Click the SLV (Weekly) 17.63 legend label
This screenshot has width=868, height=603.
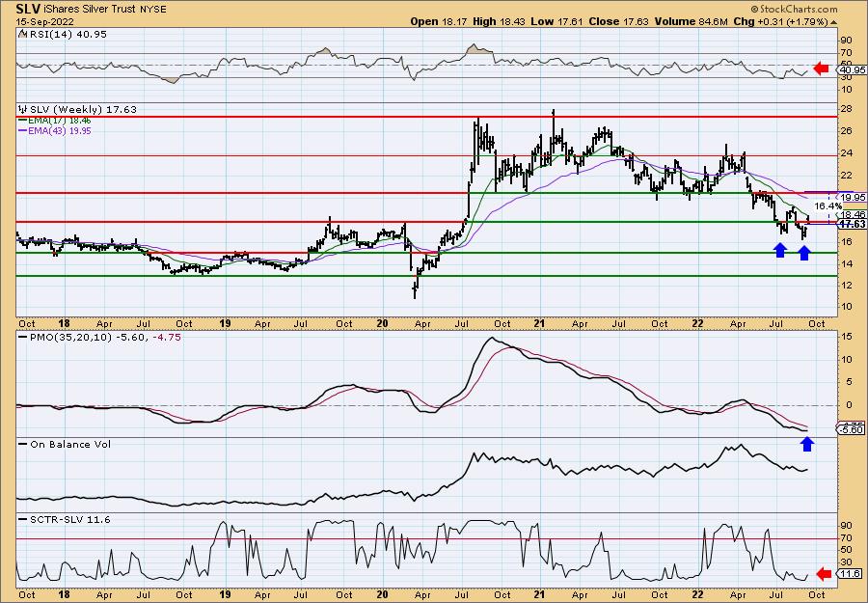click(83, 109)
